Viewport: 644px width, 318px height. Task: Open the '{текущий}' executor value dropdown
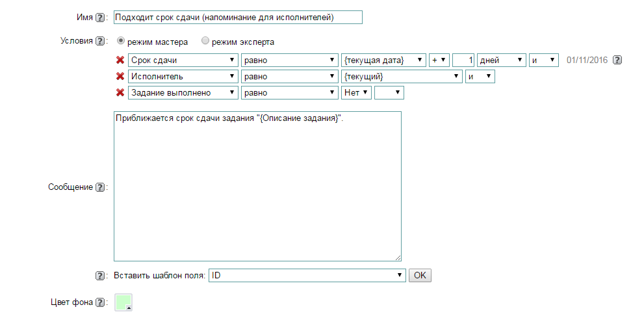click(402, 77)
